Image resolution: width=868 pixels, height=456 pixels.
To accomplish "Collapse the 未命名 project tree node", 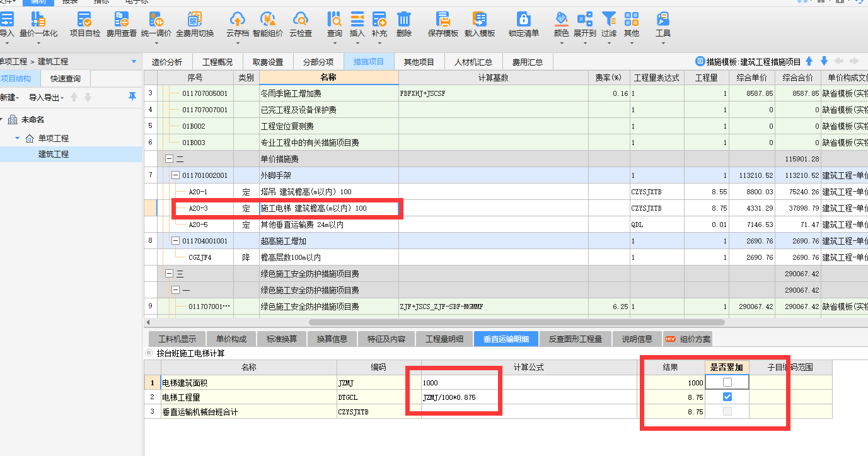I will pyautogui.click(x=3, y=120).
